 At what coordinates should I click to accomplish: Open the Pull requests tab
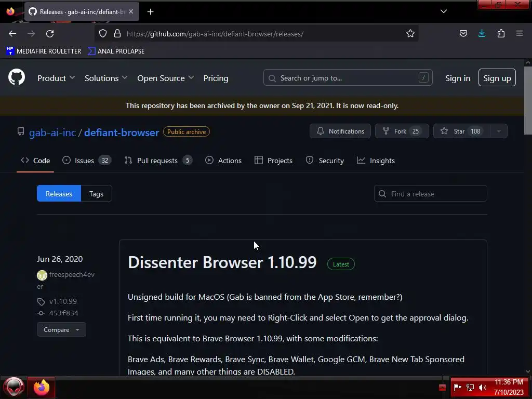(158, 161)
